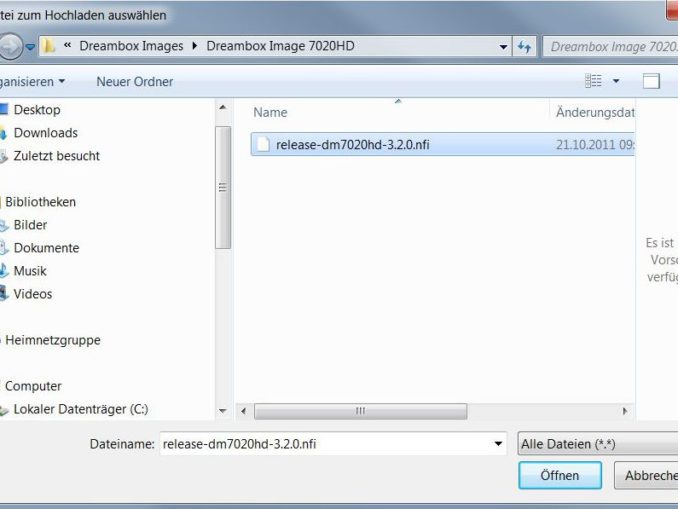Click the file list left scroll arrow
Screen dimensions: 678x509
click(x=243, y=411)
